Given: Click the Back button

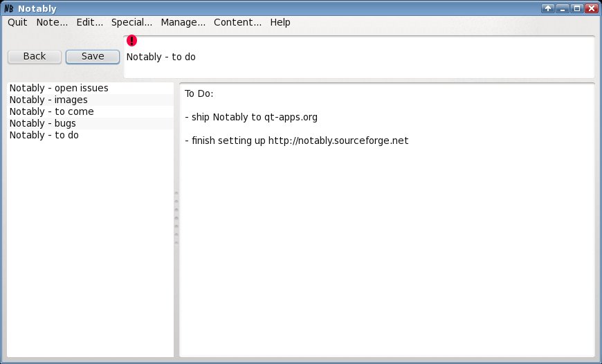Looking at the screenshot, I should pyautogui.click(x=35, y=57).
